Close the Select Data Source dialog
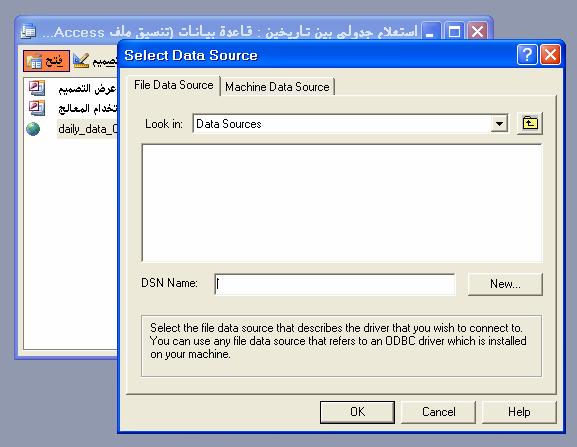Viewport: 577px width, 447px height. 551,55
